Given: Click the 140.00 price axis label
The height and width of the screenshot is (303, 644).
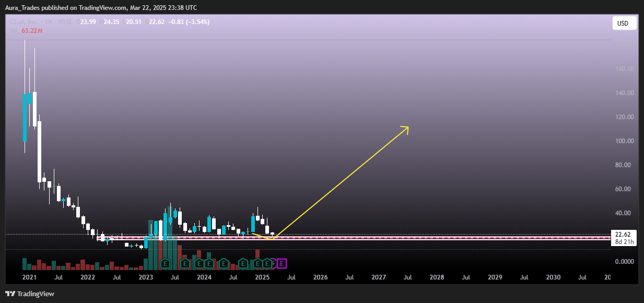Looking at the screenshot, I should (x=624, y=93).
